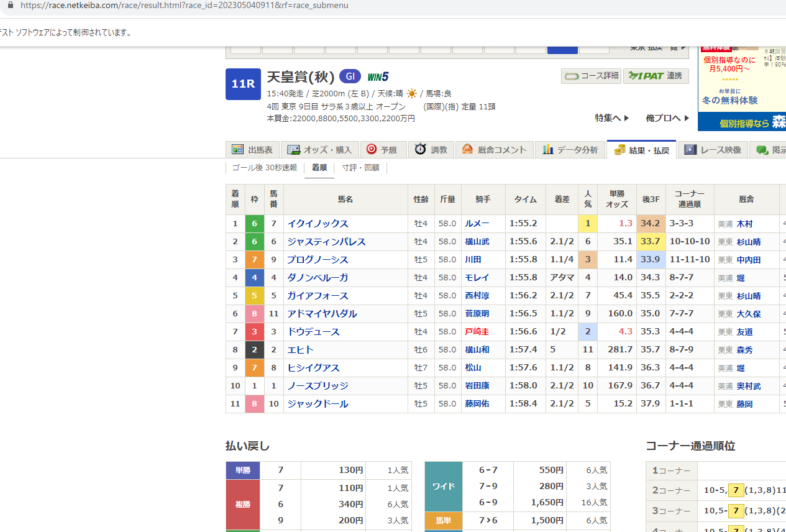The width and height of the screenshot is (786, 532).
Task: Click the site lock icon in address bar
Action: (x=9, y=5)
